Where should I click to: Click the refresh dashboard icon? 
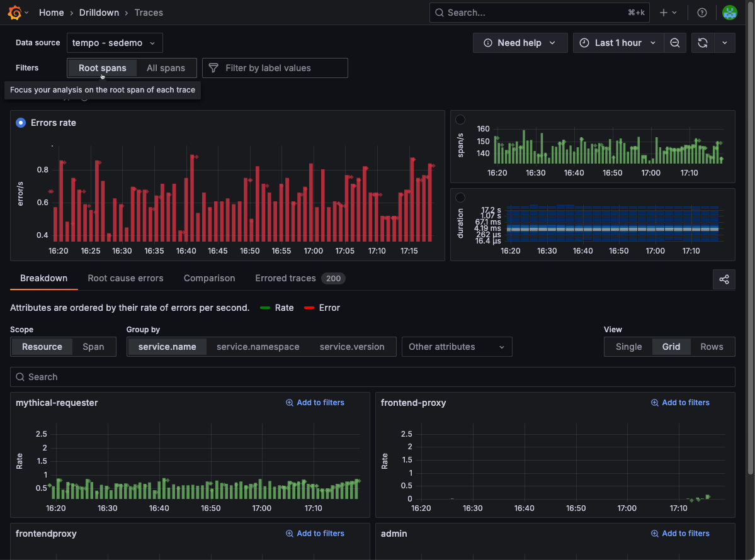pos(703,43)
